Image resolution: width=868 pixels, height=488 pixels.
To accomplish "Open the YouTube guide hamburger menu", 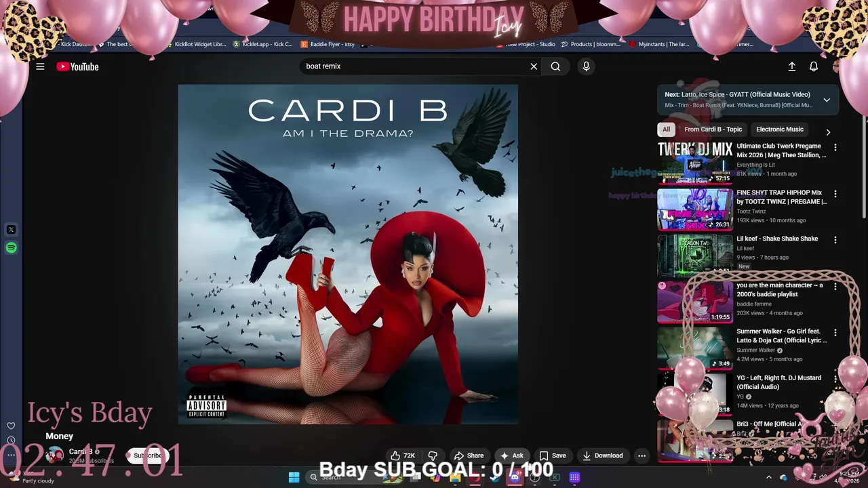I will click(40, 66).
